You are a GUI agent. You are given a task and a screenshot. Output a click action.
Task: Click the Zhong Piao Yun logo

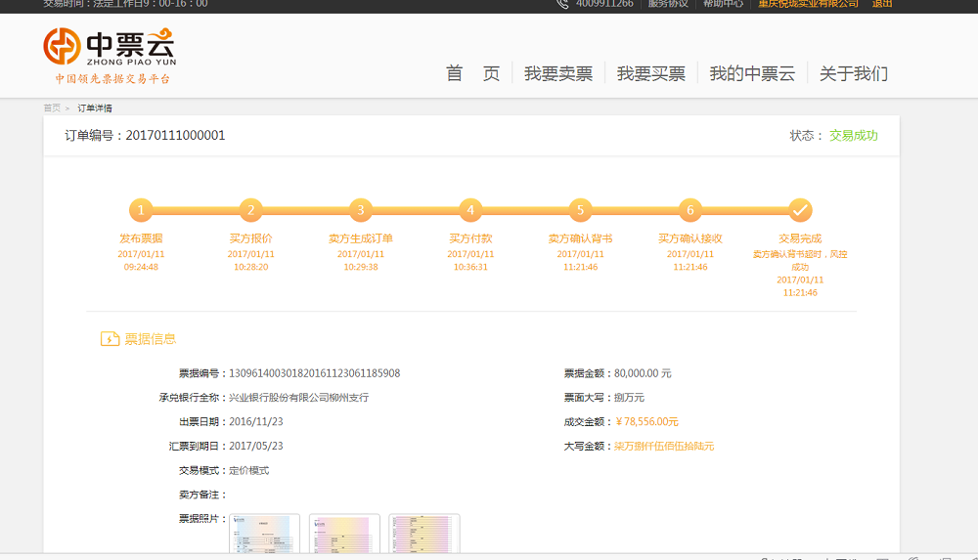[x=110, y=55]
